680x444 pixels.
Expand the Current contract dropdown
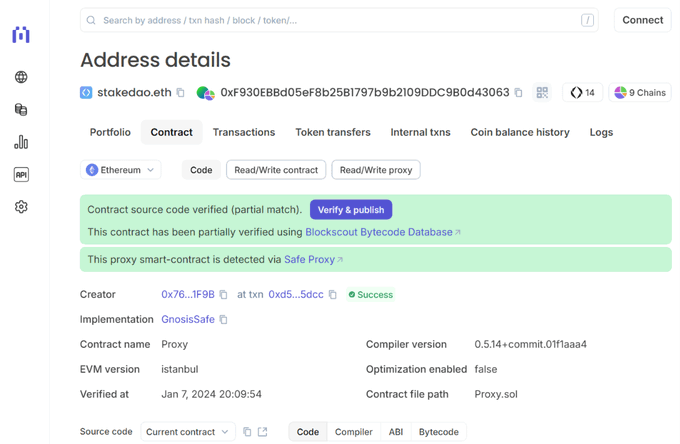pyautogui.click(x=188, y=432)
